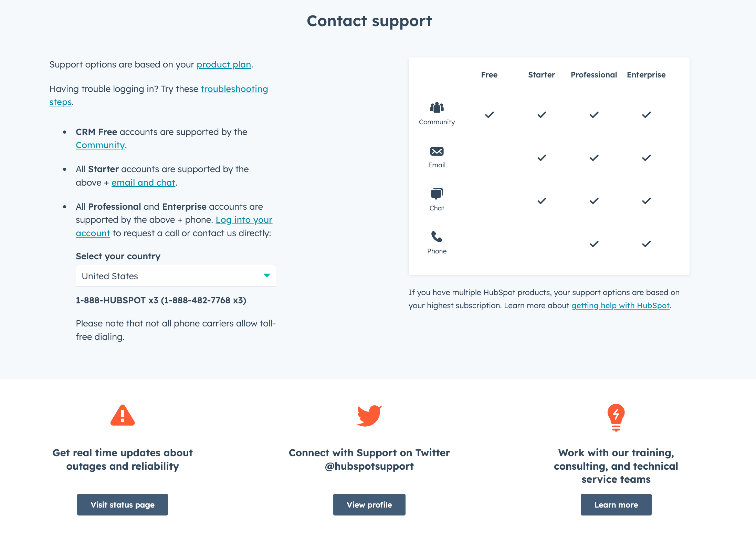Click the Enterprise Phone checkmark
This screenshot has height=542, width=756.
(x=646, y=244)
